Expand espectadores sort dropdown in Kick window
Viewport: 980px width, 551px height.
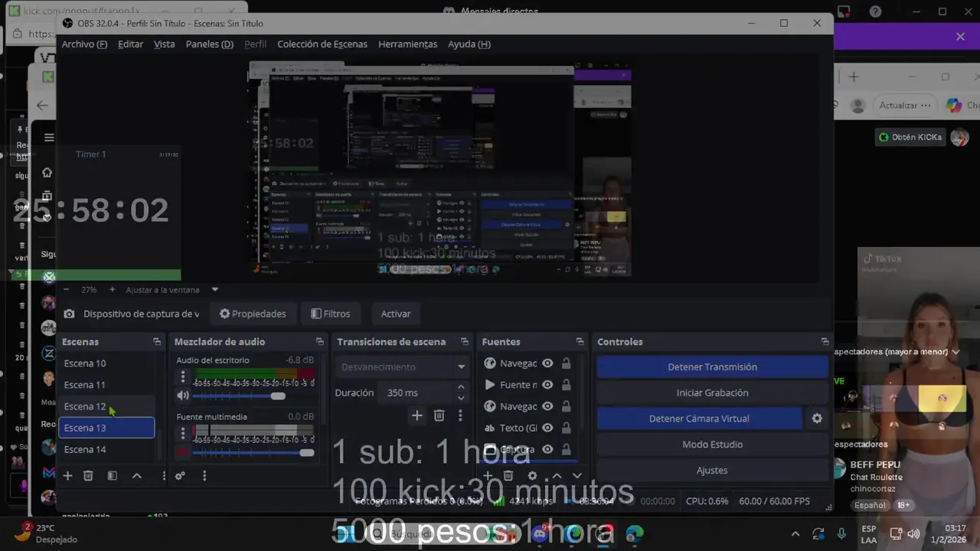(955, 352)
